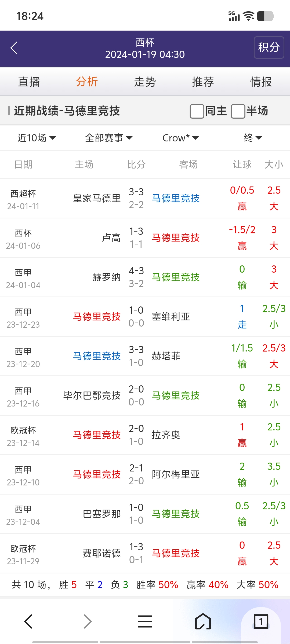The image size is (290, 644).
Task: Tap the Wi-Fi status icon
Action: [249, 16]
